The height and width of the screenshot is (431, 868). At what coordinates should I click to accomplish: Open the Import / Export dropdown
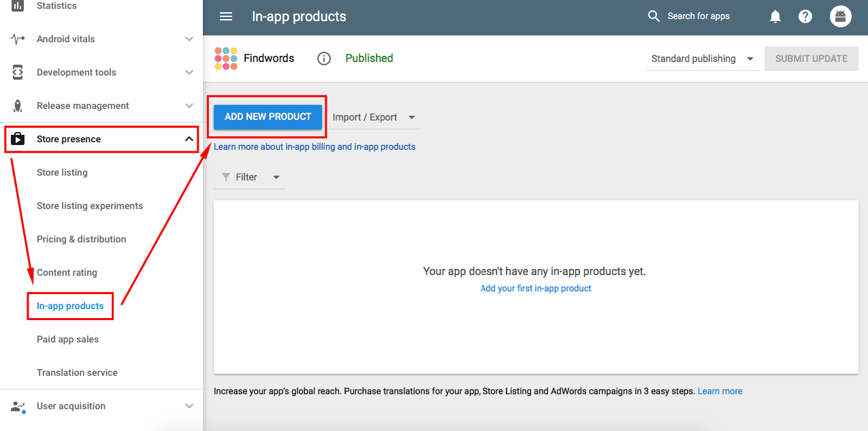374,117
